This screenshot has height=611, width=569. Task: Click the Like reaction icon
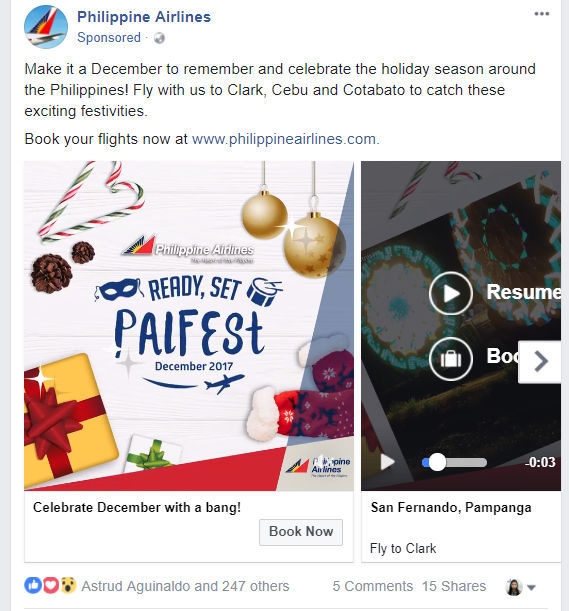(33, 585)
